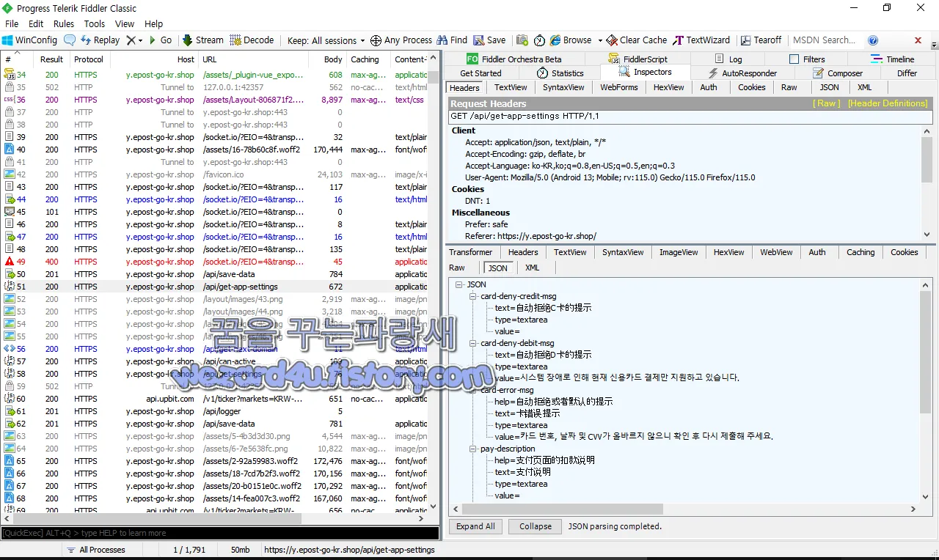Click the Expand All button
The image size is (939, 560).
[475, 526]
